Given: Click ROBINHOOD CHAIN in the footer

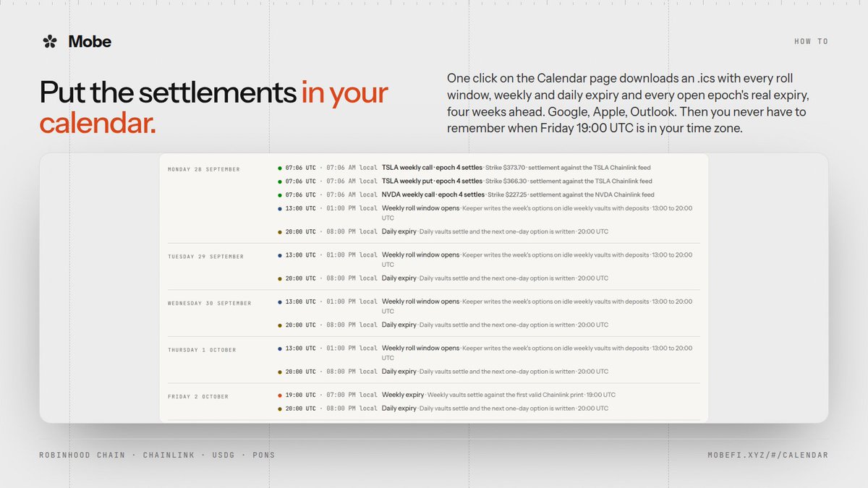Looking at the screenshot, I should tap(82, 455).
